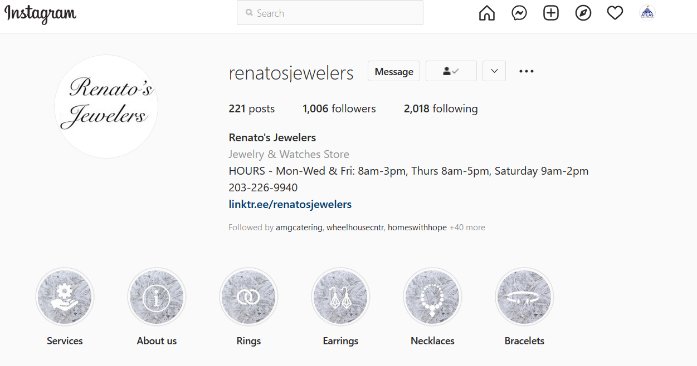Image resolution: width=697 pixels, height=366 pixels.
Task: Expand suggested accounts chevron dropdown
Action: pyautogui.click(x=494, y=71)
